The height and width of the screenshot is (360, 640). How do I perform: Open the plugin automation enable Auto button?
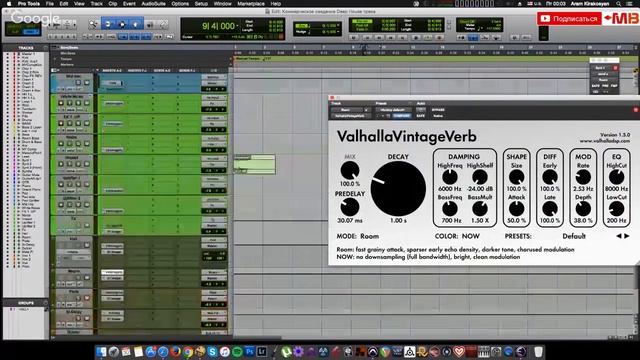pos(421,110)
